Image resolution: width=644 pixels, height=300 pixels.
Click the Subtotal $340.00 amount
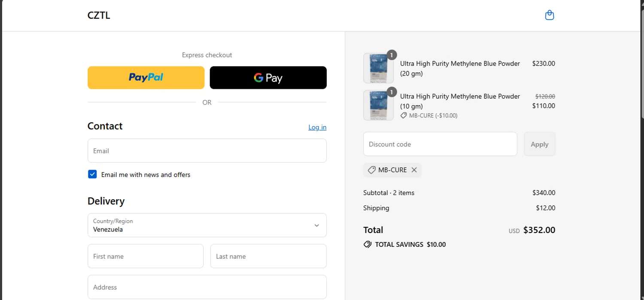(544, 193)
